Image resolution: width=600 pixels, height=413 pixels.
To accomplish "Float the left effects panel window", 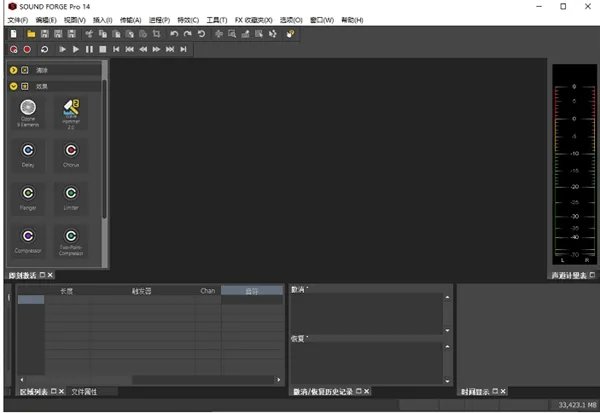I will coord(42,275).
